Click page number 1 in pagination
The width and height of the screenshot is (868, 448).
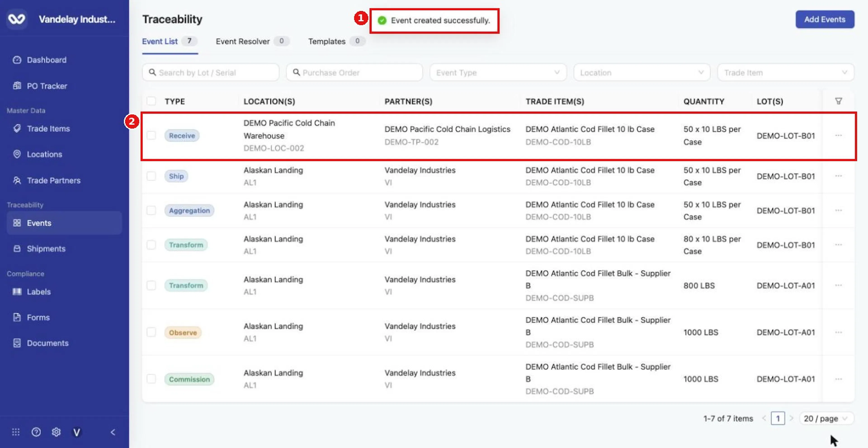click(778, 418)
